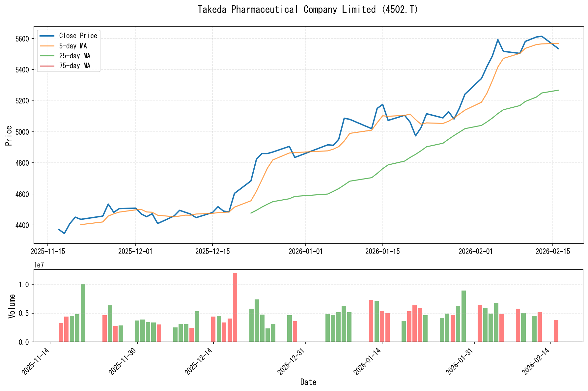The width and height of the screenshot is (588, 391).
Task: Click the Volume y-axis label
Action: [12, 306]
